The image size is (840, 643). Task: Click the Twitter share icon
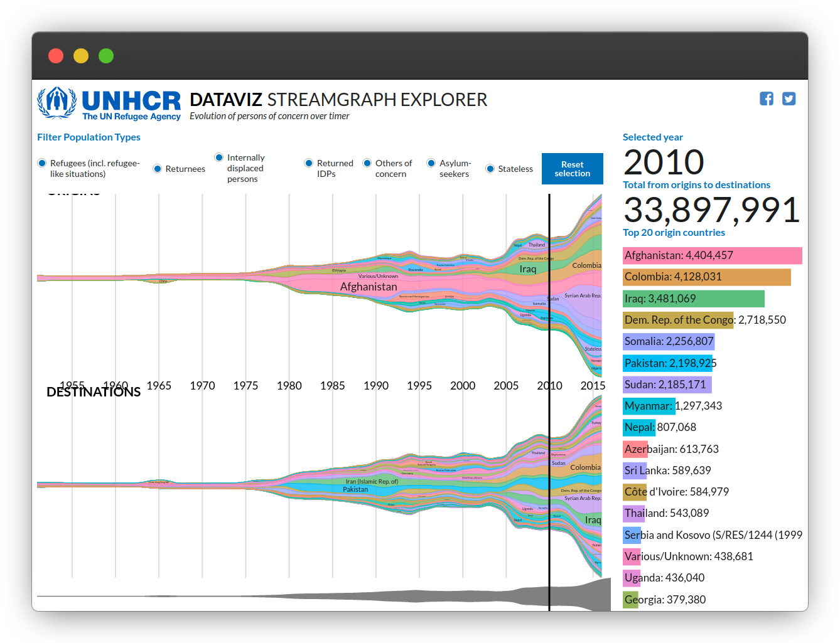pos(789,98)
